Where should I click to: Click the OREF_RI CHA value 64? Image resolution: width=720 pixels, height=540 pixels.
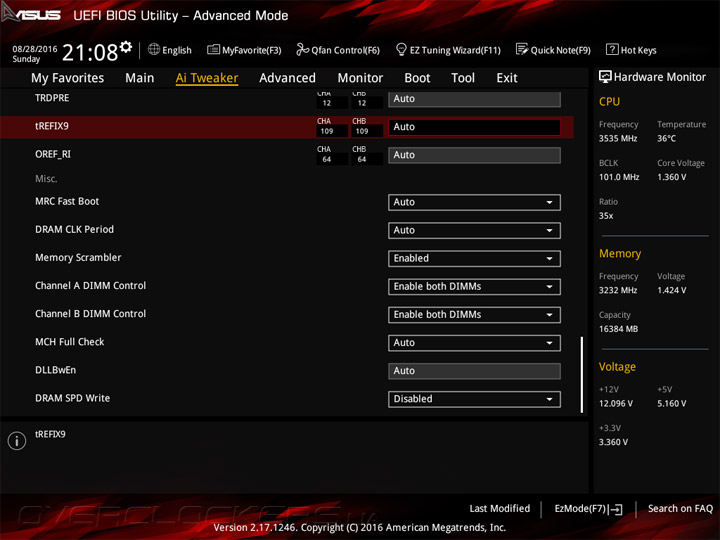[x=327, y=159]
